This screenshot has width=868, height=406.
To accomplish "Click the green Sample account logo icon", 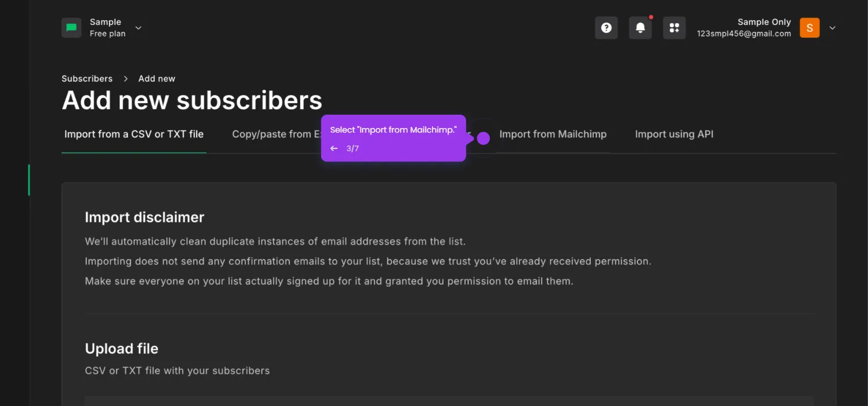I will coord(71,28).
